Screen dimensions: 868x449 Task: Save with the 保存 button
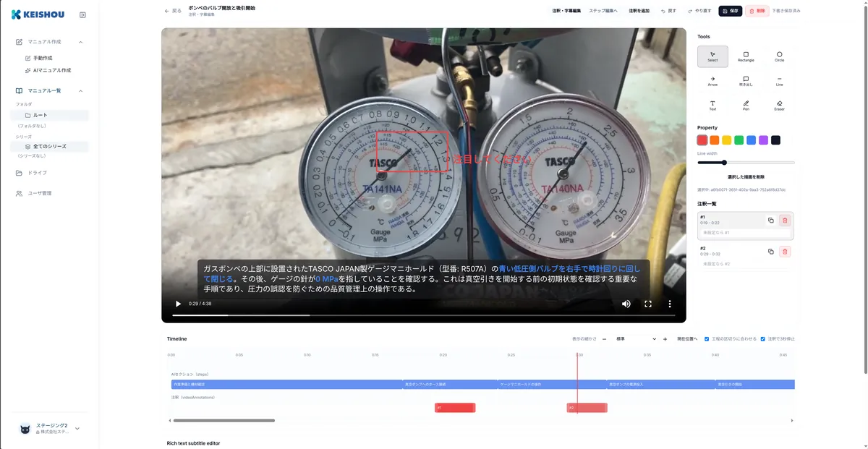(731, 11)
